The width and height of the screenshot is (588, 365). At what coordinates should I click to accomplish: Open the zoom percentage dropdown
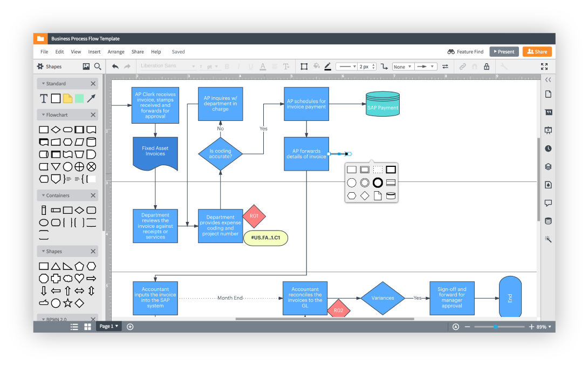[x=544, y=327]
